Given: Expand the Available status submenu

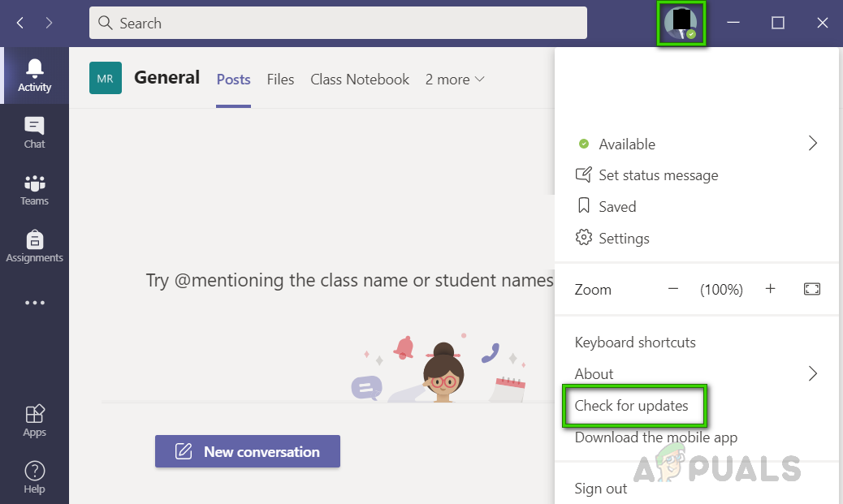Looking at the screenshot, I should click(812, 144).
